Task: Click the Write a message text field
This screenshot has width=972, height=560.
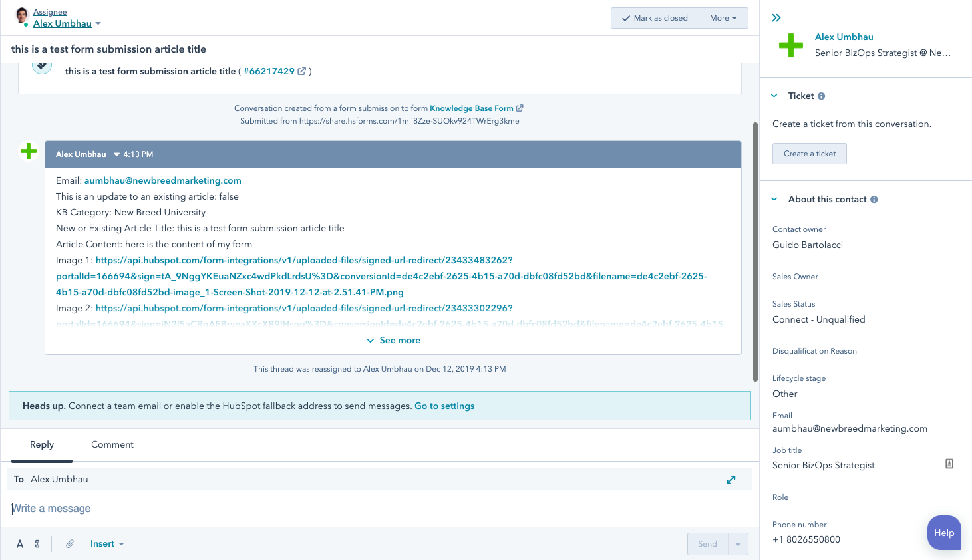Action: pos(333,509)
